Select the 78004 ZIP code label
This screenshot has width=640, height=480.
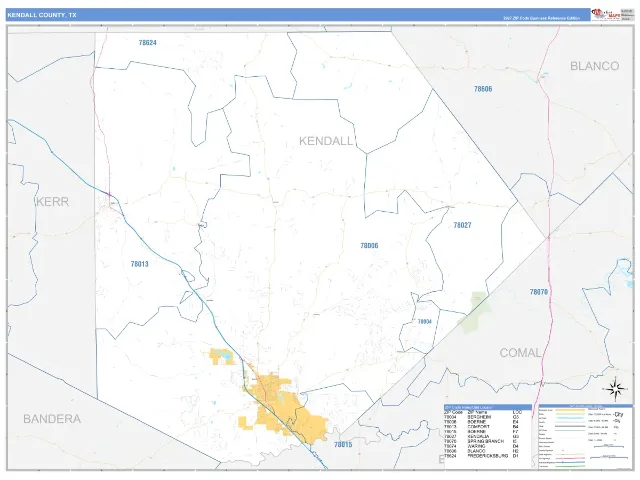(x=424, y=322)
